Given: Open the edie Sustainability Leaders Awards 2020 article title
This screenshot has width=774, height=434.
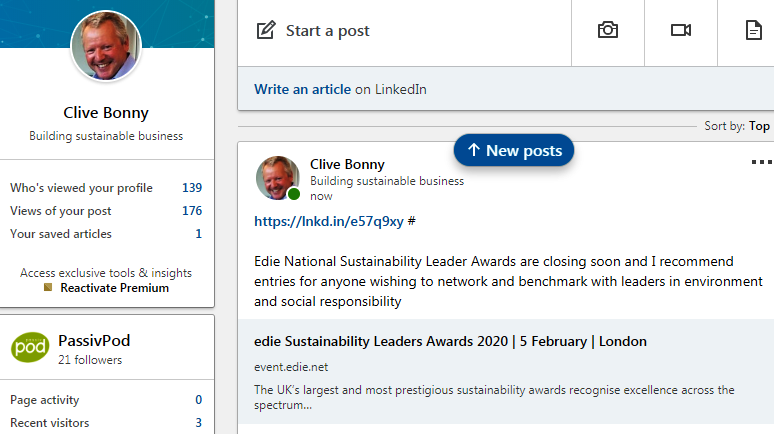Looking at the screenshot, I should point(450,341).
